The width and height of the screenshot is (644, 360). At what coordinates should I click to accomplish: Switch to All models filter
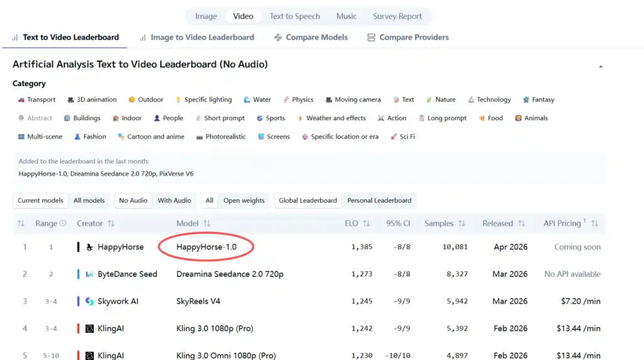click(x=89, y=201)
